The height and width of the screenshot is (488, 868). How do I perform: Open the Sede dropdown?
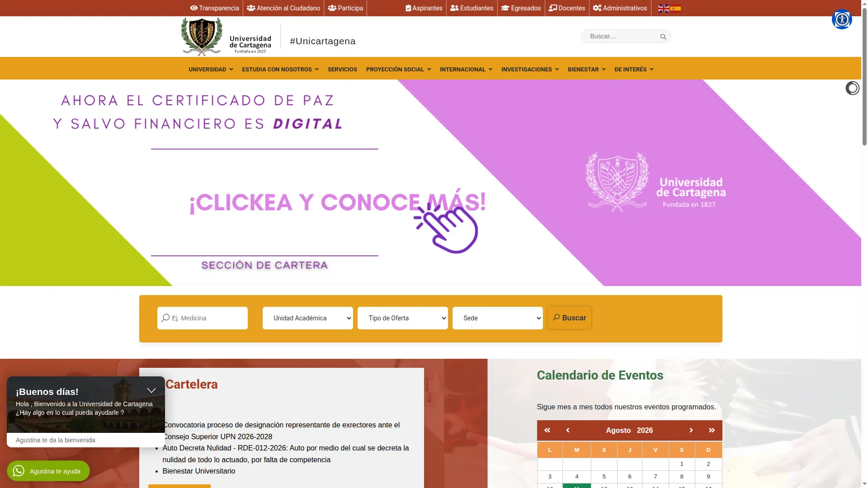[498, 318]
